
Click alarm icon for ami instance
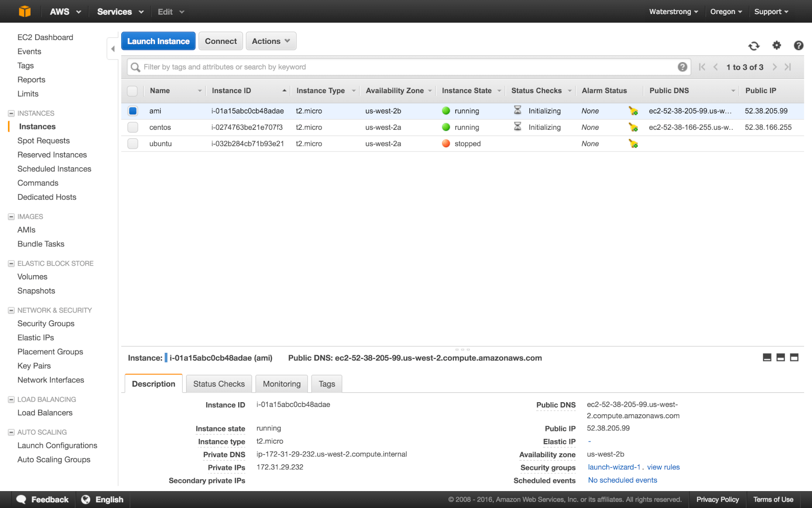(633, 111)
